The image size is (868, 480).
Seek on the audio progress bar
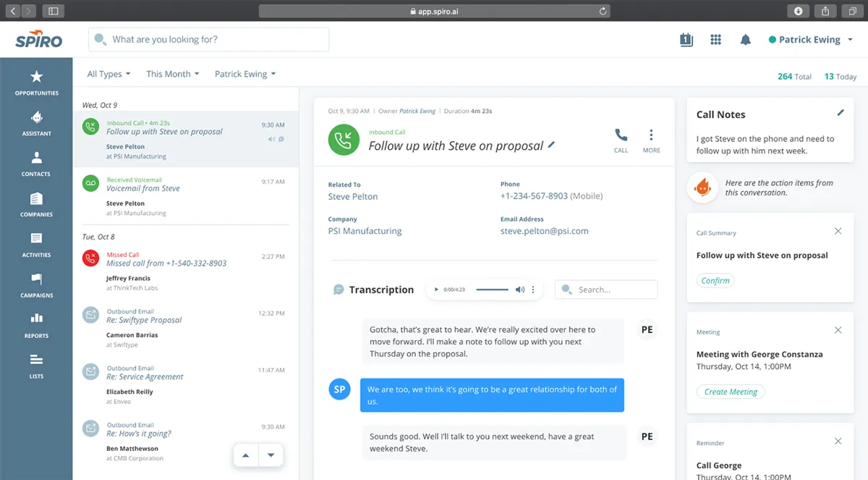coord(492,290)
